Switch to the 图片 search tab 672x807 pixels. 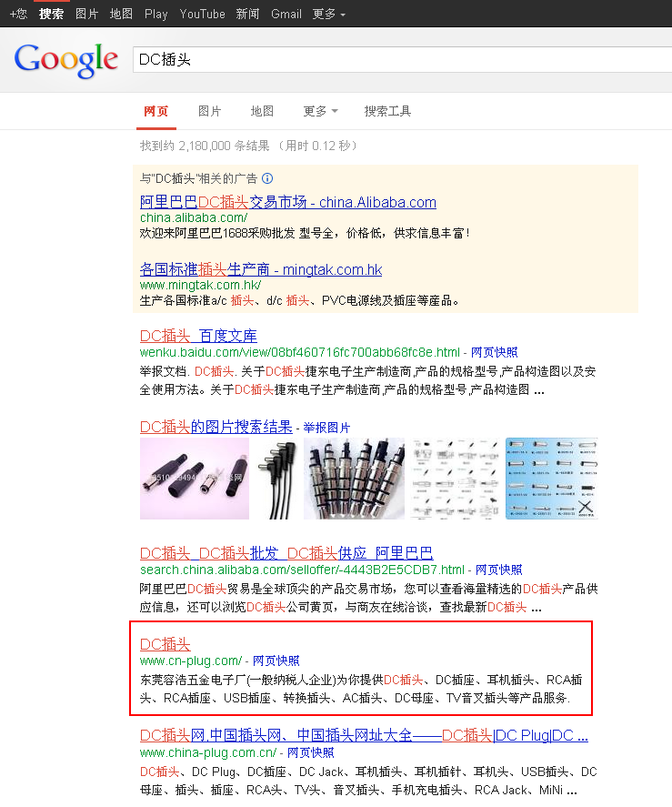pos(209,111)
